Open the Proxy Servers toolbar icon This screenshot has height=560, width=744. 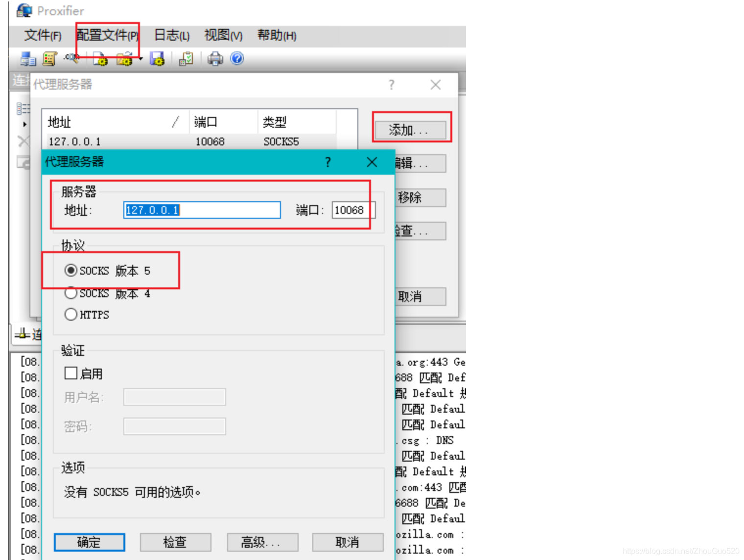click(28, 59)
